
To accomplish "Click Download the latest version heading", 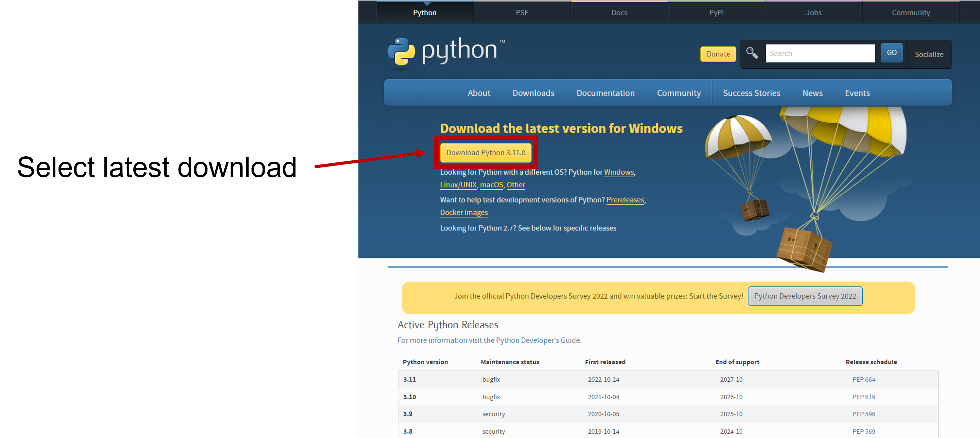I will click(561, 128).
